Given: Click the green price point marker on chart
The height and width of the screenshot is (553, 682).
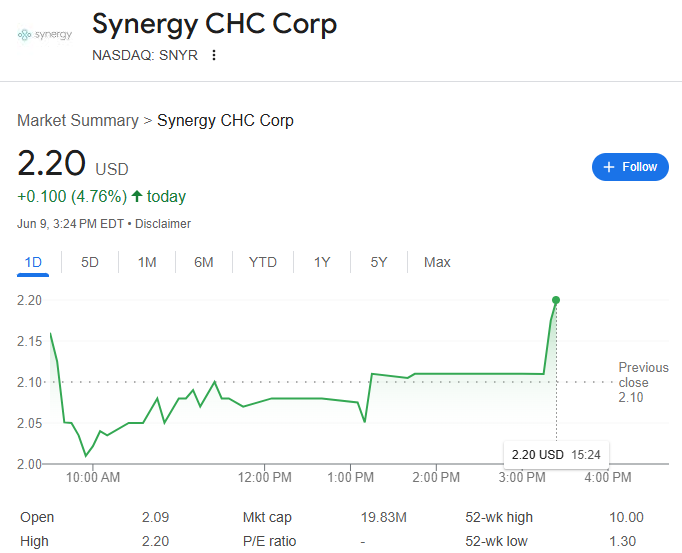Looking at the screenshot, I should tap(556, 300).
